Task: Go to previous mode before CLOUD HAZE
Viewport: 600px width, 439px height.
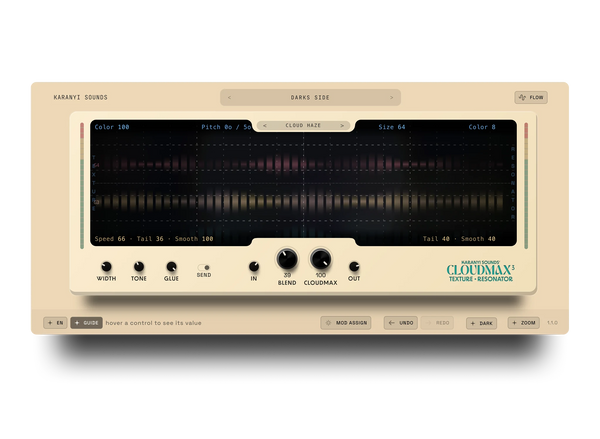Action: pyautogui.click(x=264, y=126)
